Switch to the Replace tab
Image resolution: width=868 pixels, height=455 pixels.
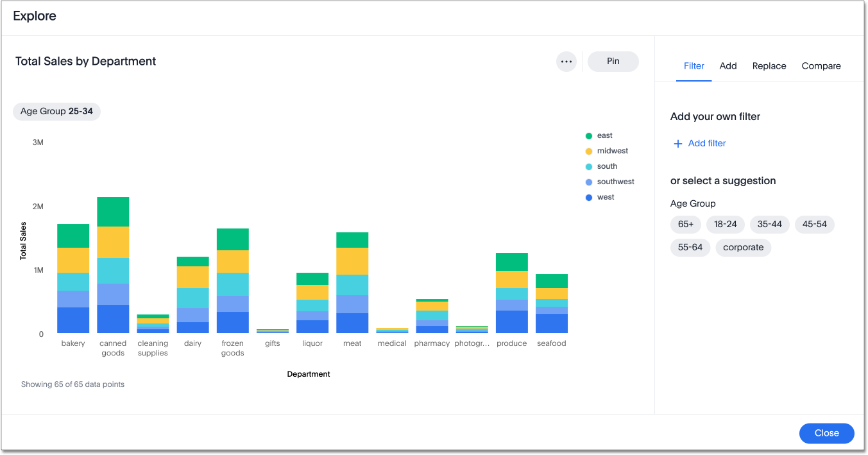point(769,66)
